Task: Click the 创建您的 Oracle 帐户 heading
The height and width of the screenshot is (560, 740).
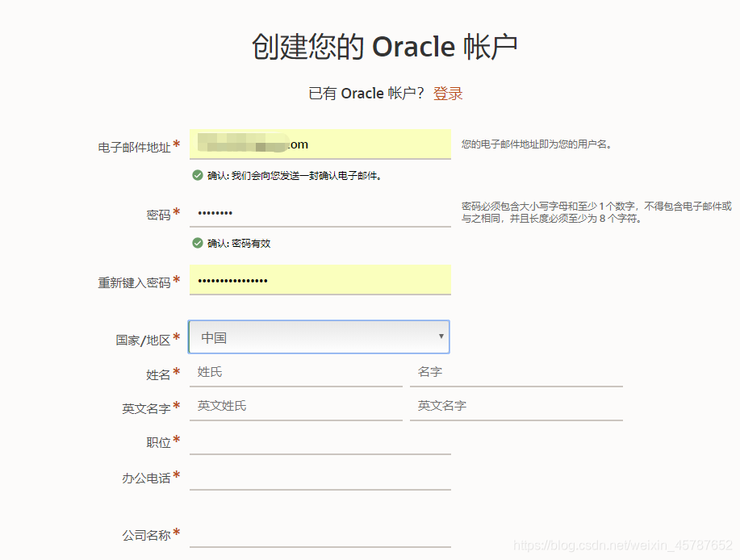Action: coord(385,47)
